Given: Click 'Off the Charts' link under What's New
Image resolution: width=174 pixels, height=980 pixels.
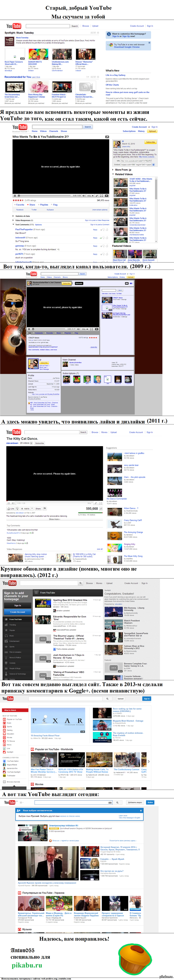Looking at the screenshot, I should coord(113,85).
